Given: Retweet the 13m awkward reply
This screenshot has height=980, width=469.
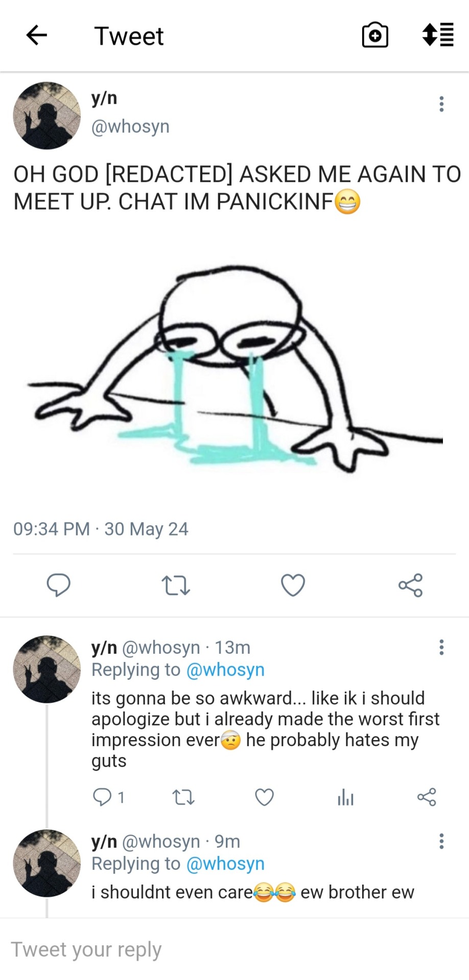Looking at the screenshot, I should point(183,797).
